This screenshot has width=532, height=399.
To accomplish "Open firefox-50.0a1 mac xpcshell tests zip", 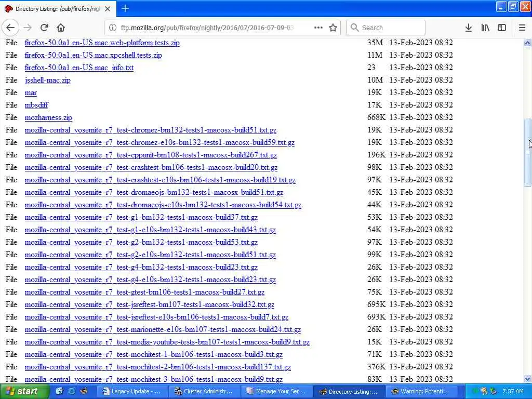I will click(94, 55).
